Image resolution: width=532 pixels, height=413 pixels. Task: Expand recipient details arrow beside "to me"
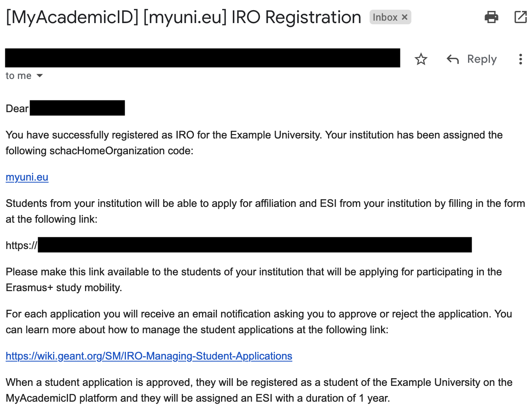[x=40, y=76]
